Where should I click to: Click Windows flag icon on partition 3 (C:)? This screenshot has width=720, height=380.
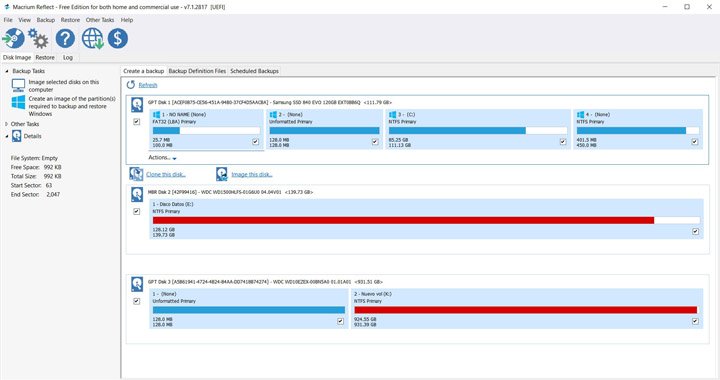393,114
